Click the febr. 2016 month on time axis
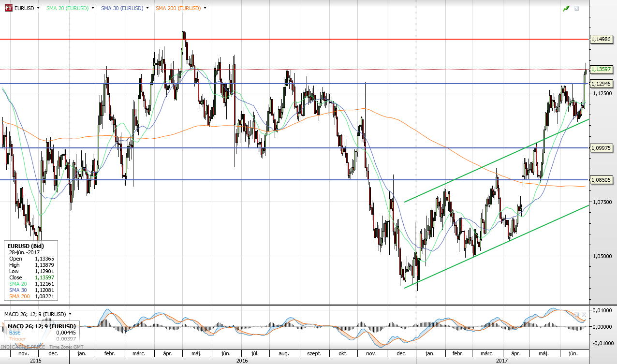The height and width of the screenshot is (364, 617). tap(109, 354)
